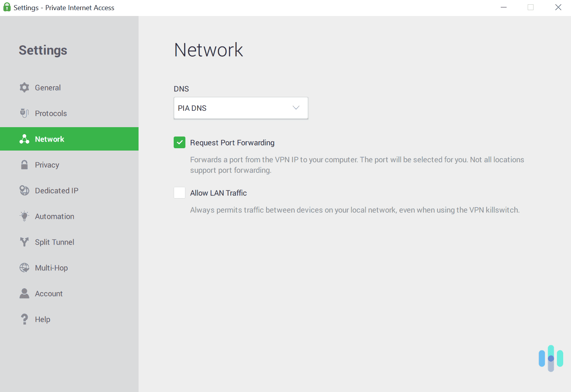Select the Multi-Hop globe icon
The image size is (571, 392).
(x=24, y=268)
